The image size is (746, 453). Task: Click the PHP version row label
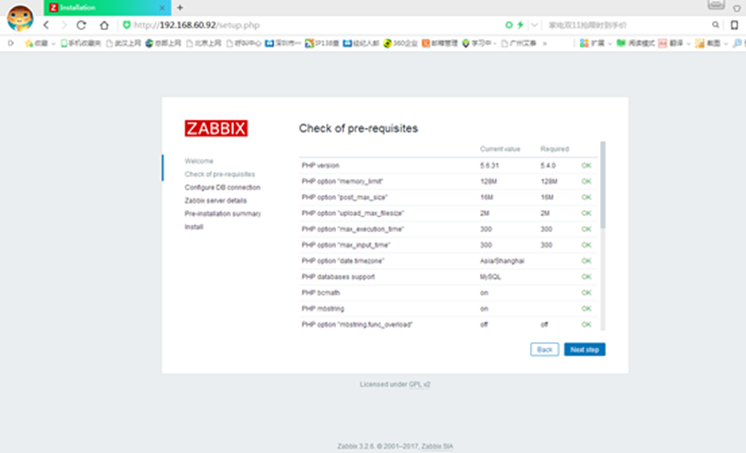click(x=320, y=166)
